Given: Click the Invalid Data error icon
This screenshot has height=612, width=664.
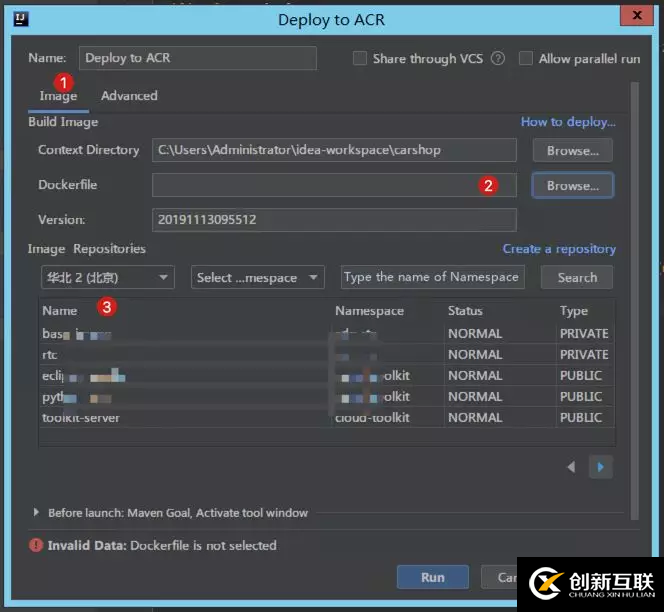Looking at the screenshot, I should click(x=36, y=545).
